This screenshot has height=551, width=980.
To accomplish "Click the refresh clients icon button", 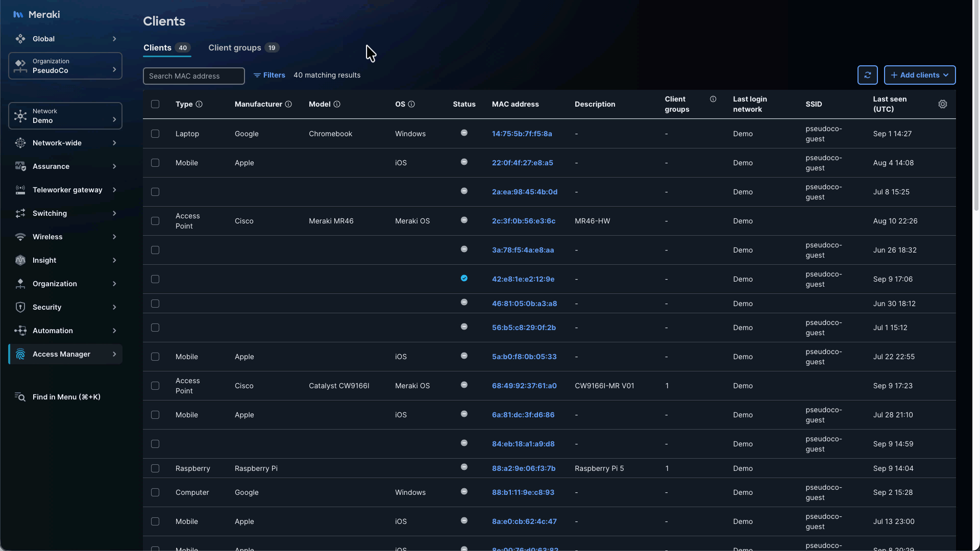I will click(867, 75).
